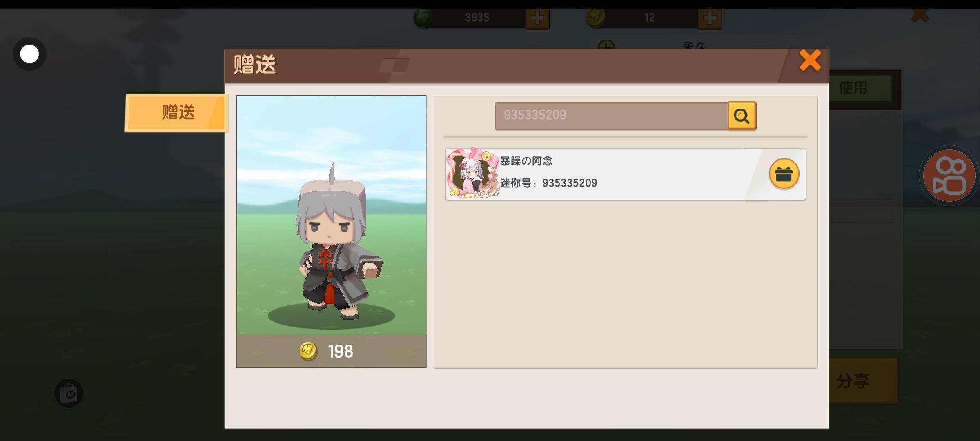The width and height of the screenshot is (980, 441).
Task: Click the magnifier search button
Action: click(x=742, y=116)
